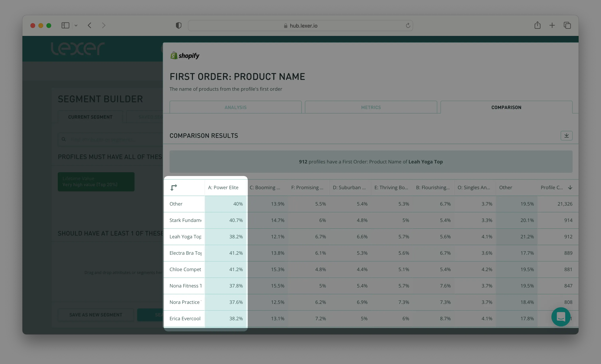Click the privacy shield icon
601x364 pixels.
coord(179,25)
